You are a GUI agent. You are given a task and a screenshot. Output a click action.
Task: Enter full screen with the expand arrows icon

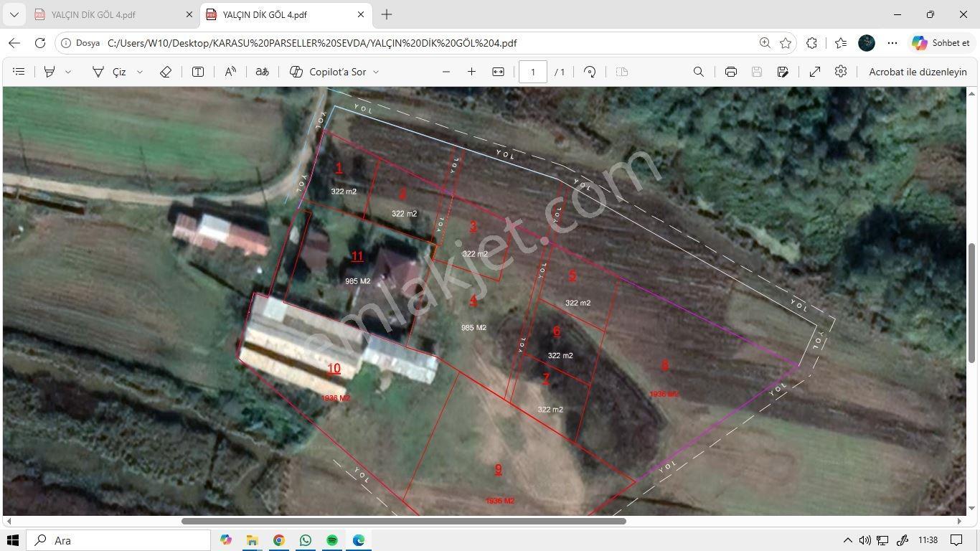click(x=815, y=72)
